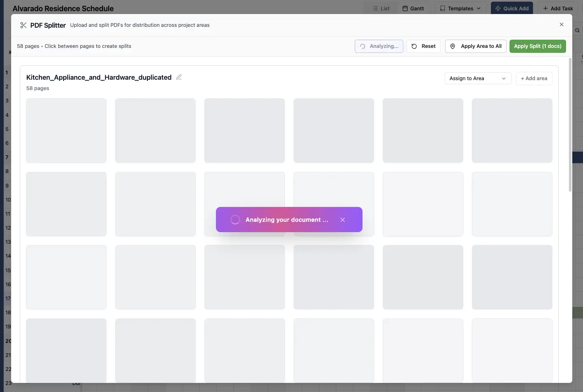Viewport: 583px width, 392px height.
Task: Click the calendar icon beside Gantt
Action: (x=404, y=8)
